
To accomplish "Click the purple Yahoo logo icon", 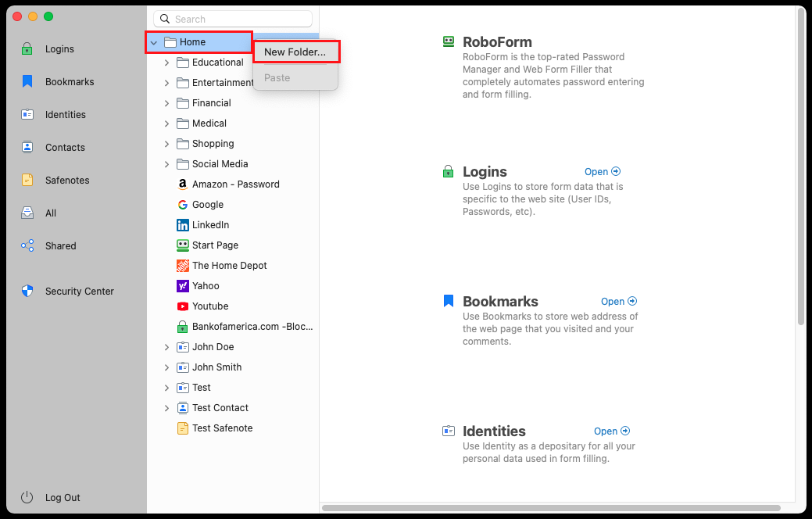I will [x=182, y=285].
